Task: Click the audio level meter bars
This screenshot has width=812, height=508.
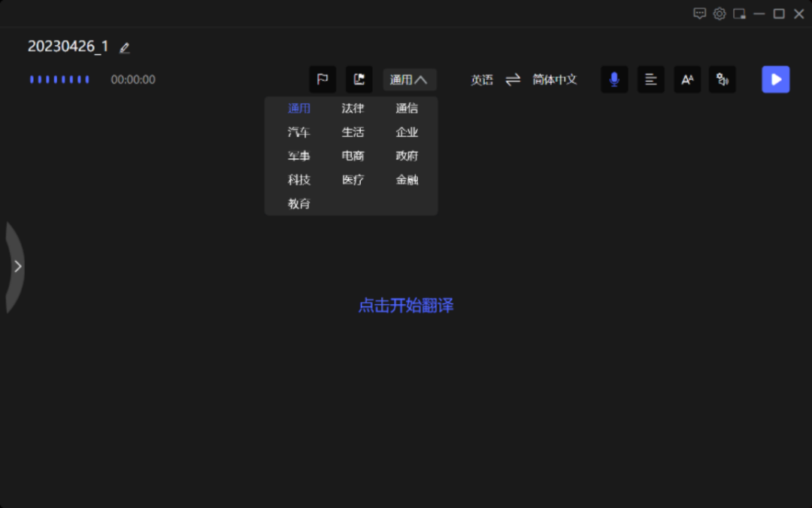Action: pos(59,79)
